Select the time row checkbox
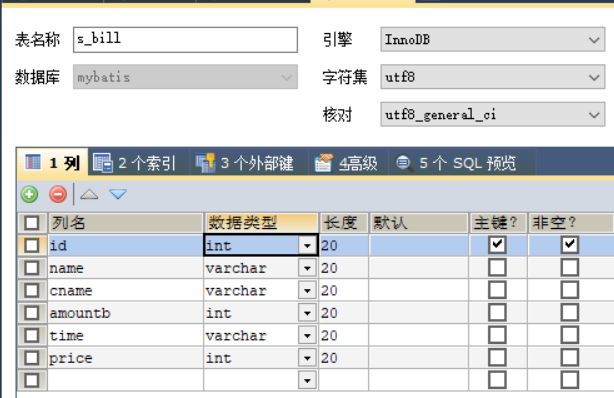The height and width of the screenshot is (398, 614). pyautogui.click(x=31, y=336)
